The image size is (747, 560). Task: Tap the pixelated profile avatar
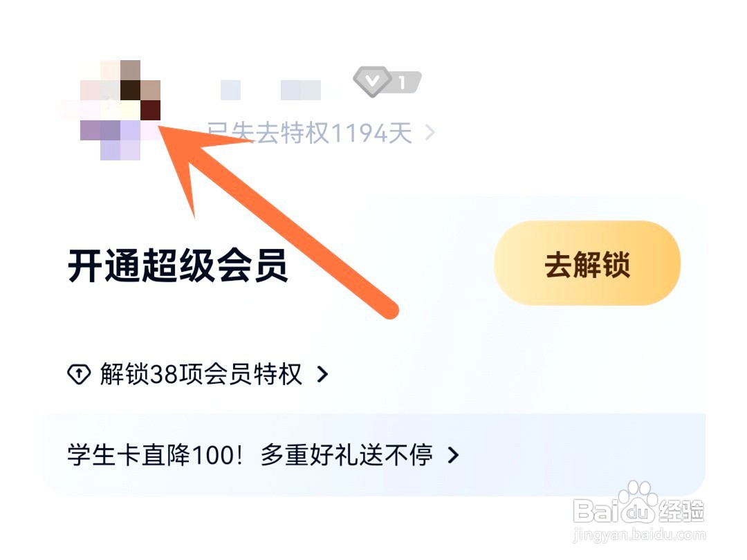point(111,110)
